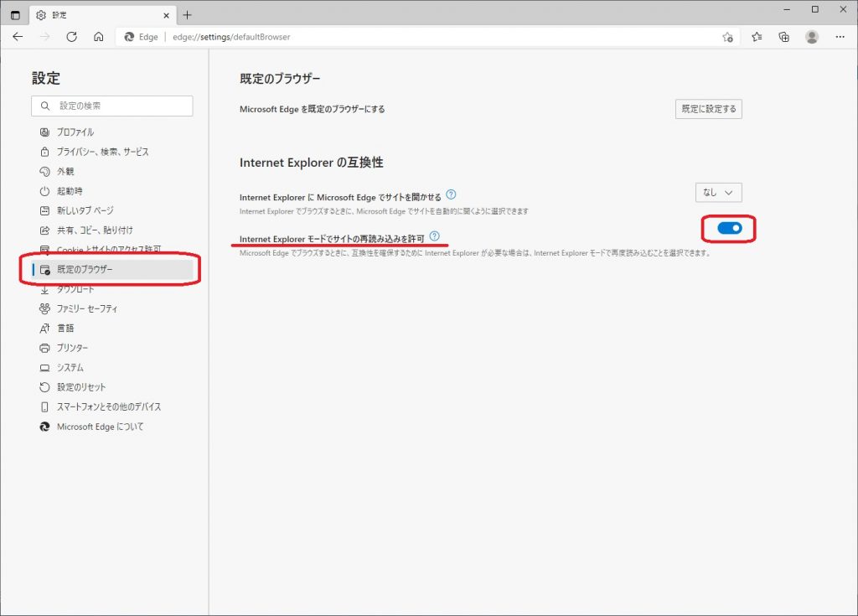The image size is (858, 616).
Task: Click the 言語 language icon
Action: pos(45,328)
